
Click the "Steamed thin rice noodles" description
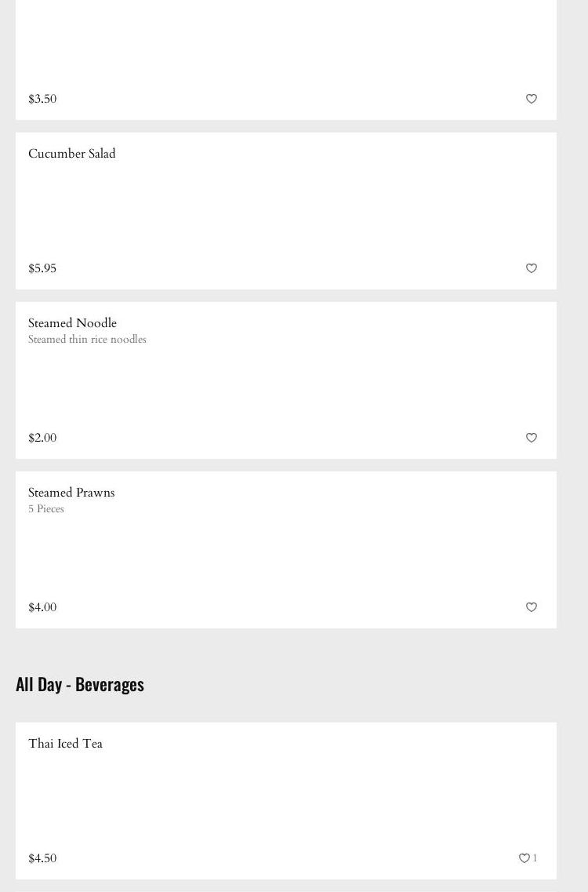87,340
